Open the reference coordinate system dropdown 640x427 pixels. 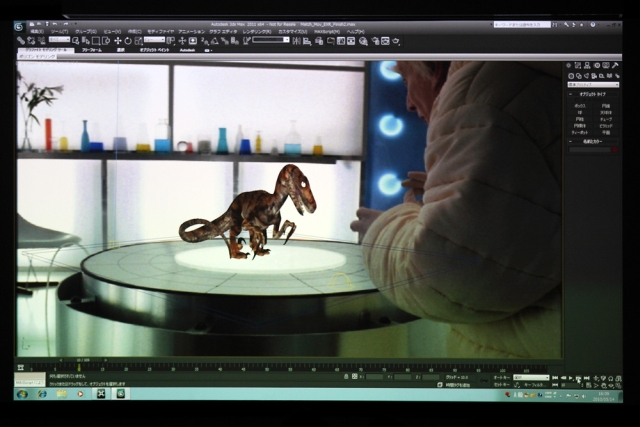tap(154, 40)
